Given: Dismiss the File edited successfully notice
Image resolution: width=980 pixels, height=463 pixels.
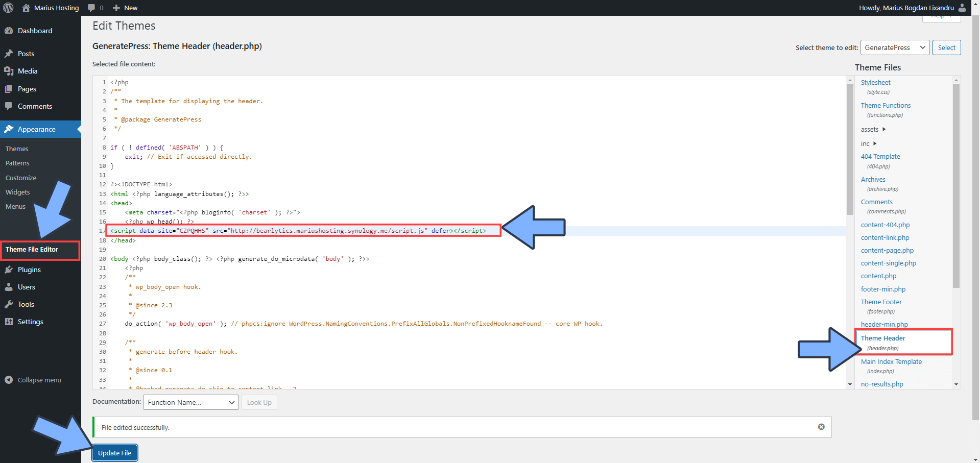Looking at the screenshot, I should point(821,427).
